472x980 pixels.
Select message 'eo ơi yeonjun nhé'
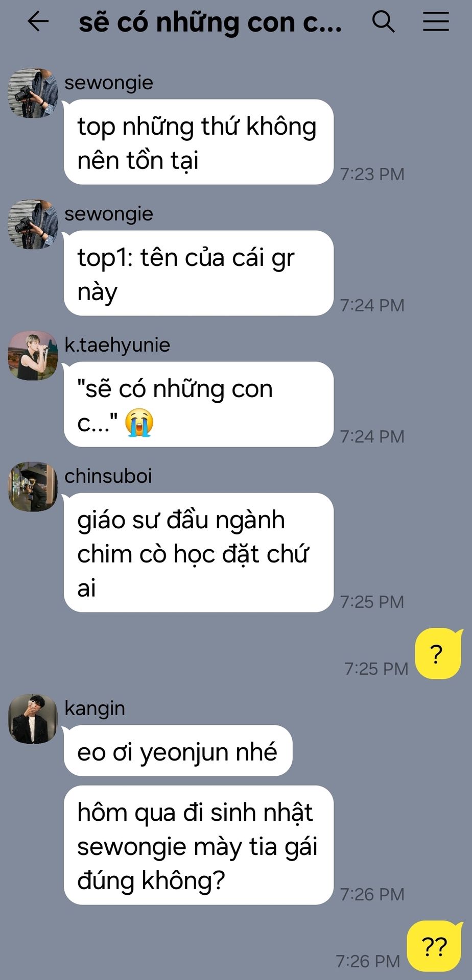(x=178, y=751)
